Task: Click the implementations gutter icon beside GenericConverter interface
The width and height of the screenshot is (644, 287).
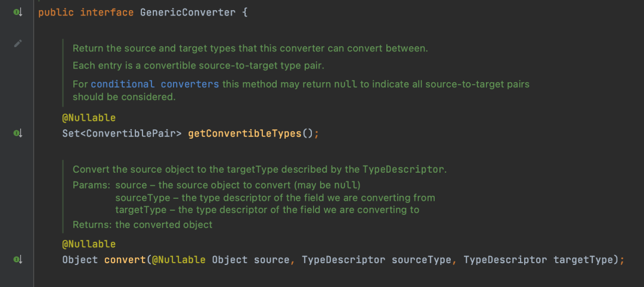Action: click(18, 13)
